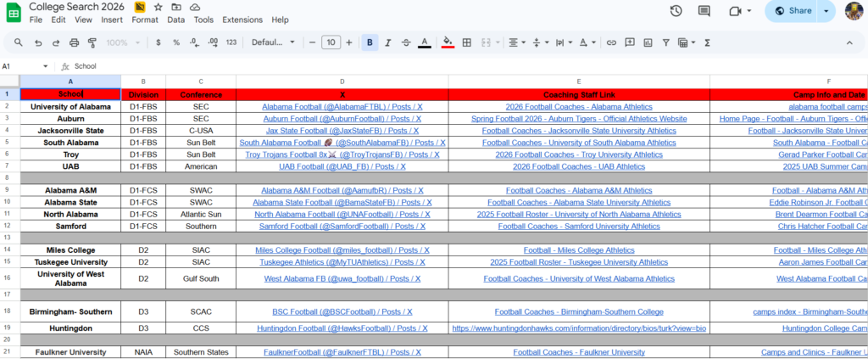
Task: Format as percent
Action: (x=176, y=42)
